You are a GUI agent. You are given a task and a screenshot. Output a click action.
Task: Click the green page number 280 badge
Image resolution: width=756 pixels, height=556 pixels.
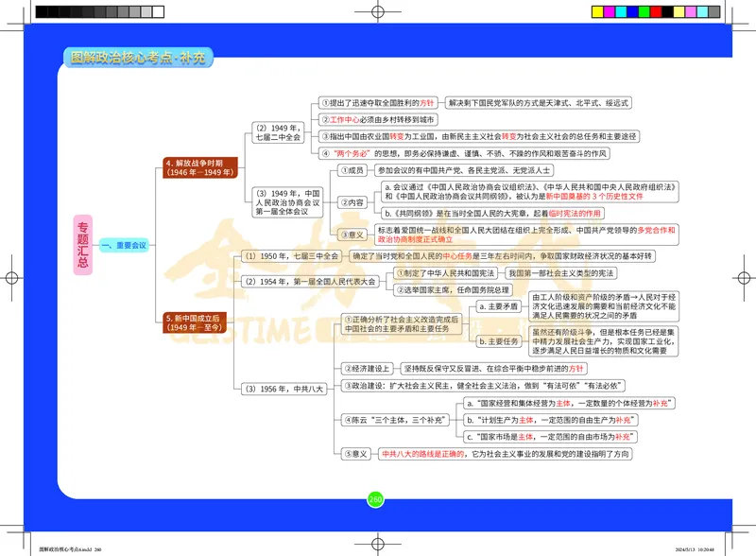(x=375, y=498)
